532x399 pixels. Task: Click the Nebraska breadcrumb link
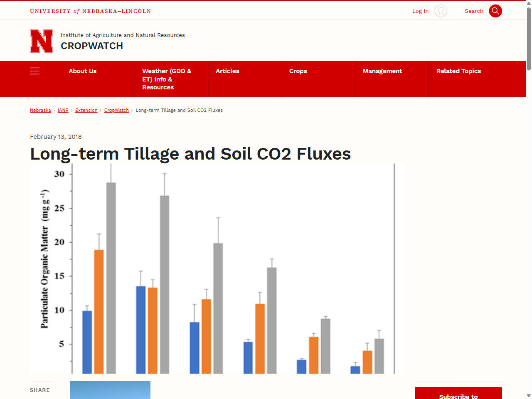pos(40,110)
